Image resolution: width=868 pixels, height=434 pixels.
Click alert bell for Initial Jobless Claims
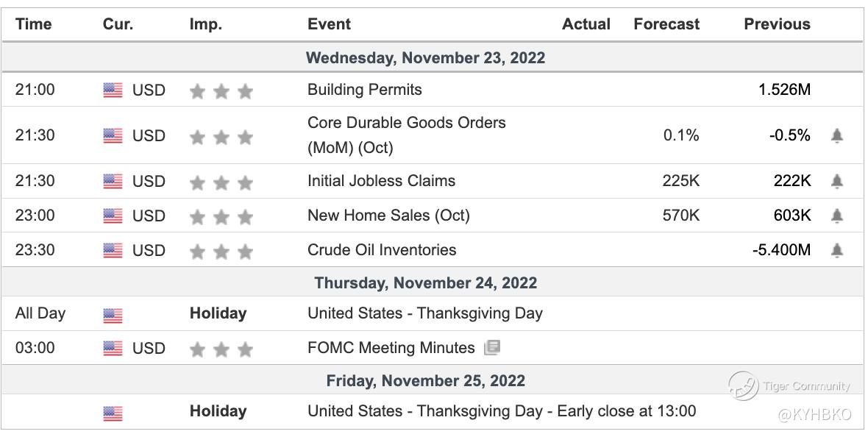click(837, 182)
